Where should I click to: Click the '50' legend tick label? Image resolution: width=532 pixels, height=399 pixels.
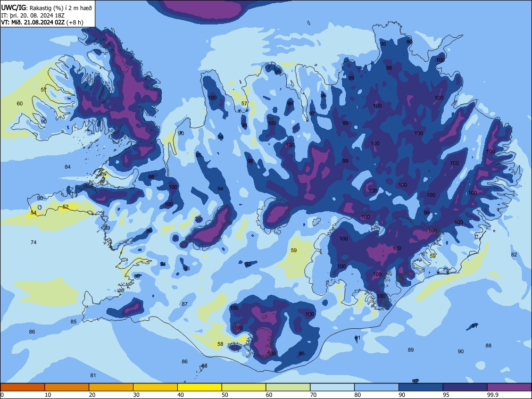(x=225, y=395)
